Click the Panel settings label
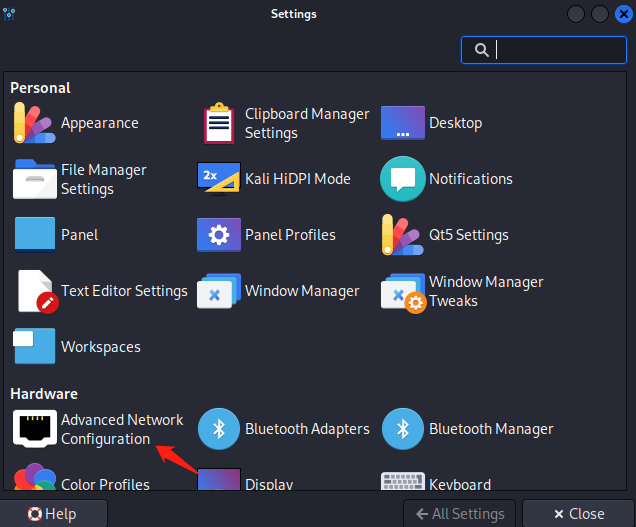This screenshot has height=527, width=636. [80, 235]
